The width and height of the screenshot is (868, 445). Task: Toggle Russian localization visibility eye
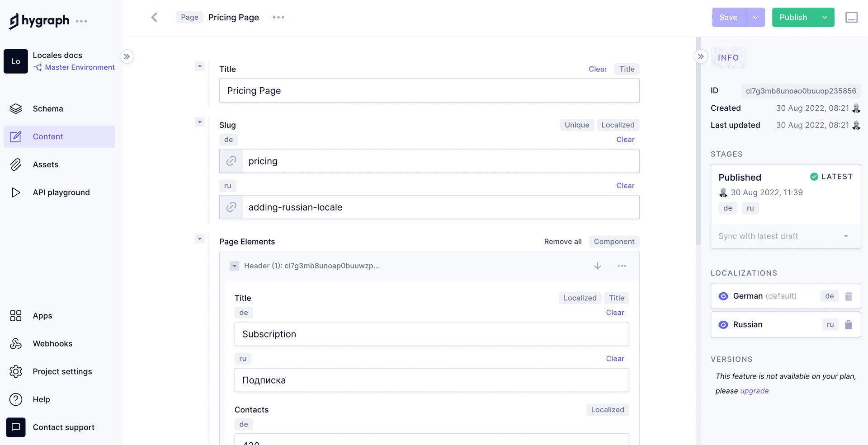point(723,325)
